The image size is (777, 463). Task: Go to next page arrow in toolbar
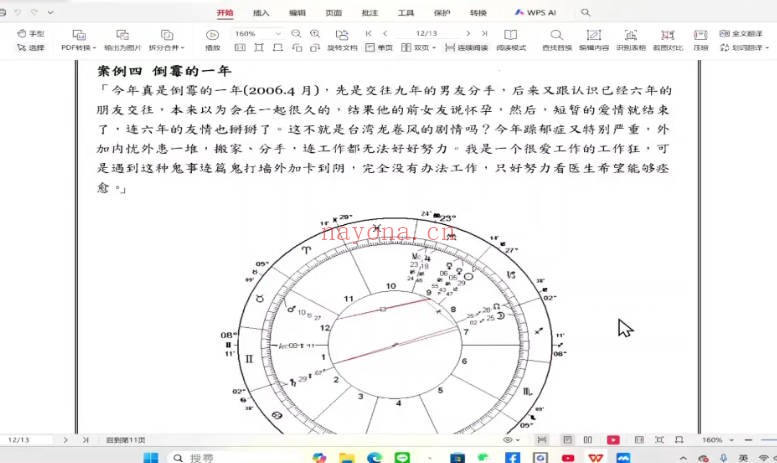point(468,33)
